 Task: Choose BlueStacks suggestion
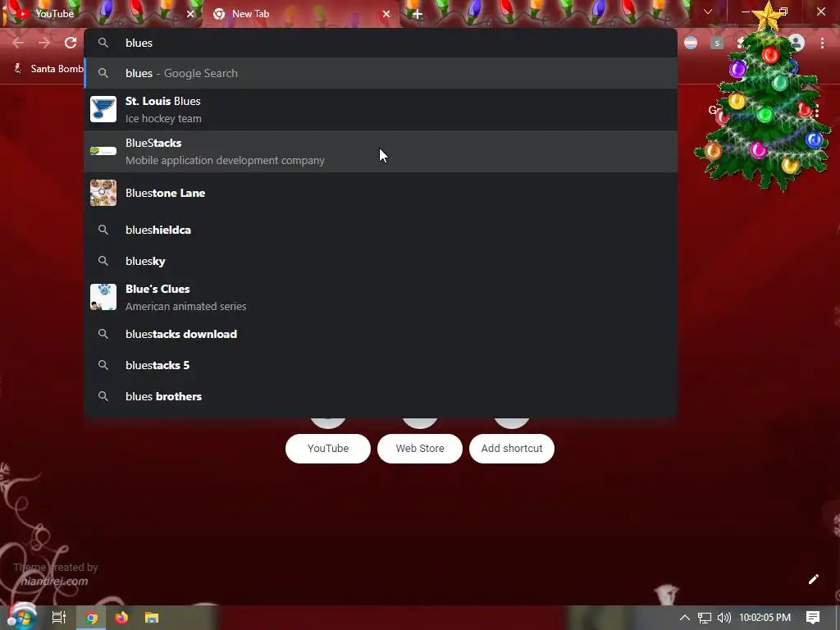point(381,151)
